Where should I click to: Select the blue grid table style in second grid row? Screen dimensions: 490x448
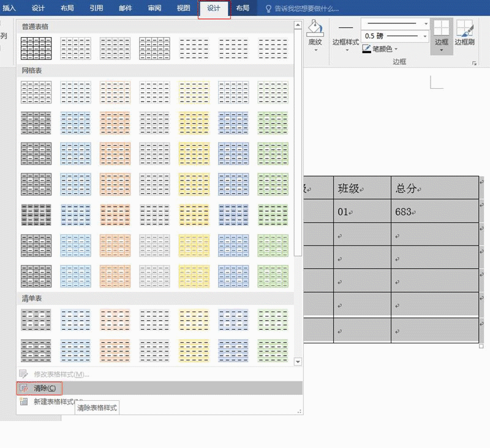pyautogui.click(x=75, y=123)
